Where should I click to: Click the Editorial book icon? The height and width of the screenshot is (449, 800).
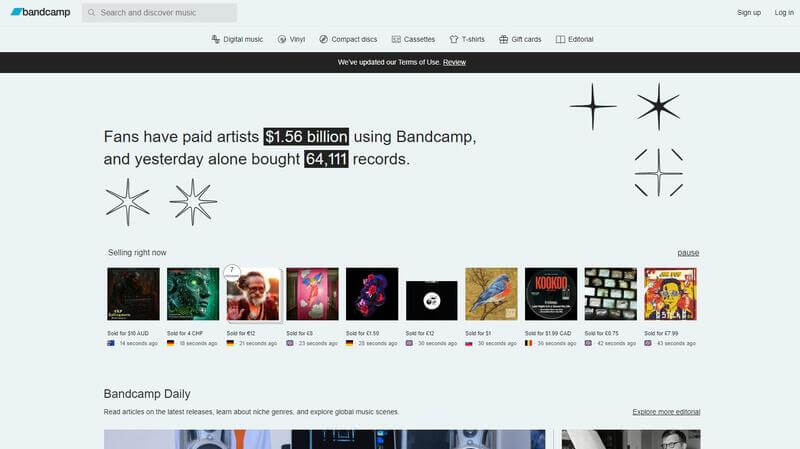click(560, 39)
